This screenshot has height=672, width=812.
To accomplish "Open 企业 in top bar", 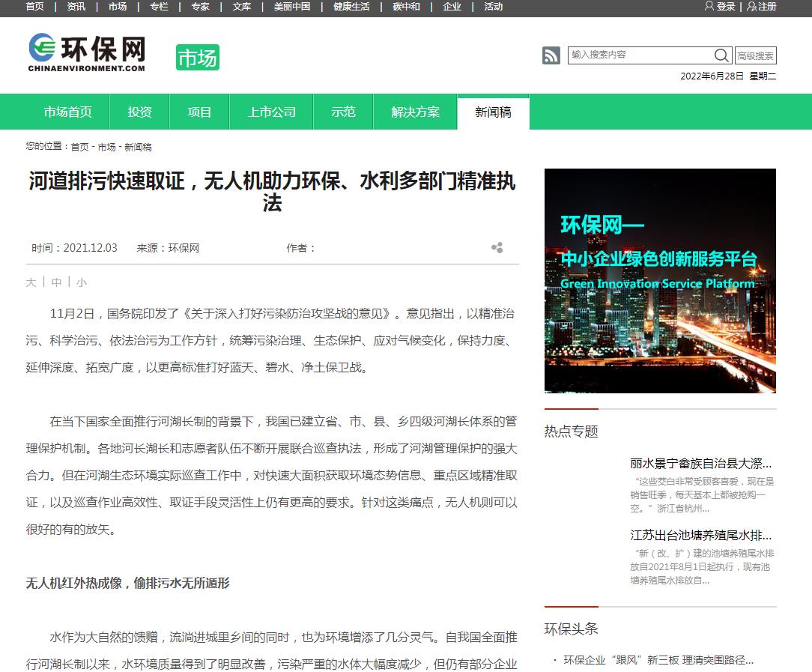I will tap(452, 6).
